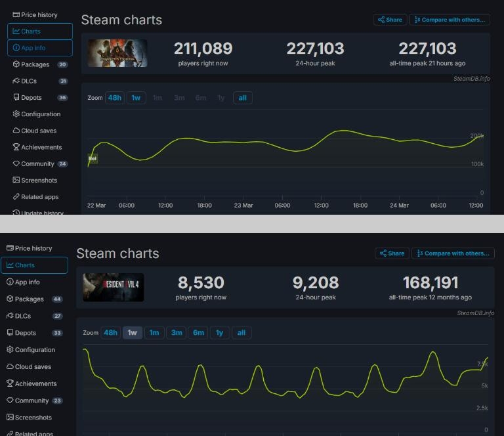This screenshot has height=436, width=504.
Task: Click the upper Related apps link icon
Action: coord(16,197)
